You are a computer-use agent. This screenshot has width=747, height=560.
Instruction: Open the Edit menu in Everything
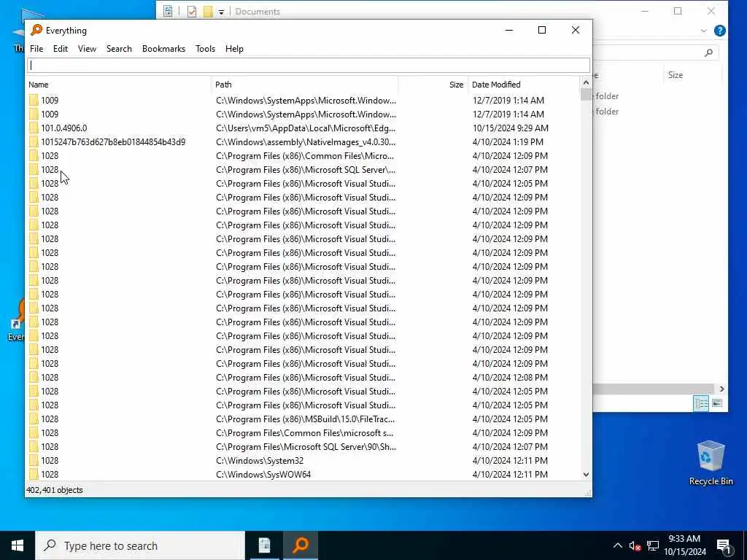[60, 49]
